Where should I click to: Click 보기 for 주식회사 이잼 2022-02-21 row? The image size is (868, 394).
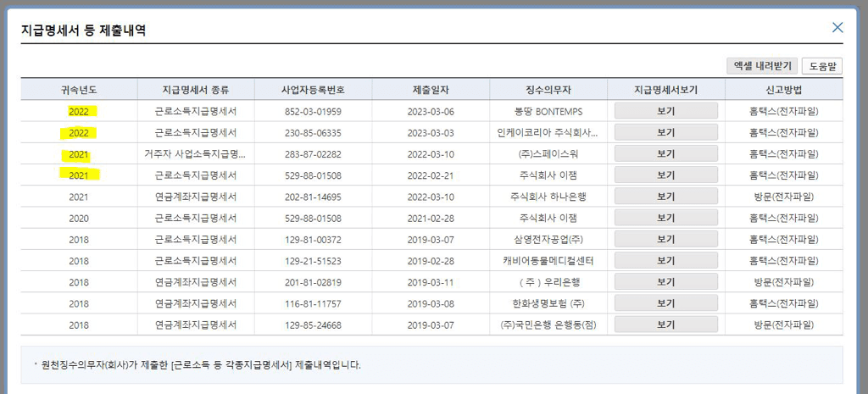tap(666, 175)
